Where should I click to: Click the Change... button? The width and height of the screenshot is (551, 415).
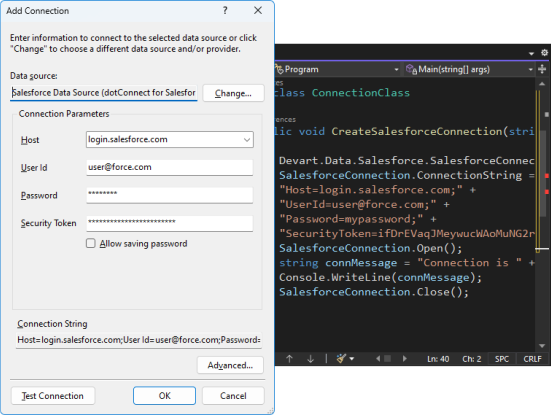click(233, 93)
